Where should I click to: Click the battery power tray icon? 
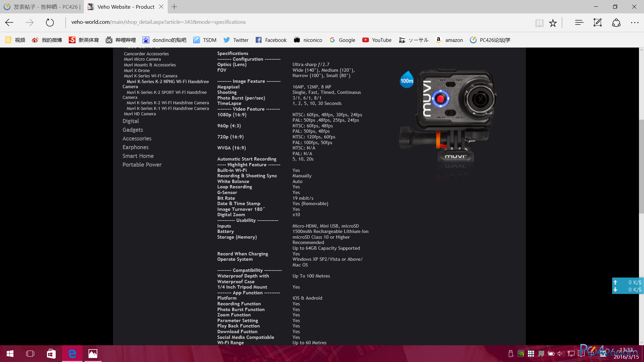click(551, 354)
